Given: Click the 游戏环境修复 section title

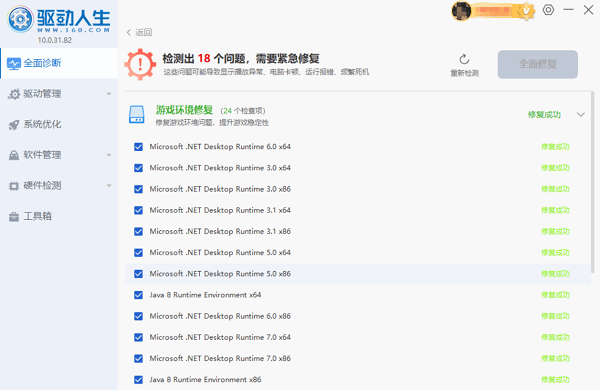Looking at the screenshot, I should [184, 110].
